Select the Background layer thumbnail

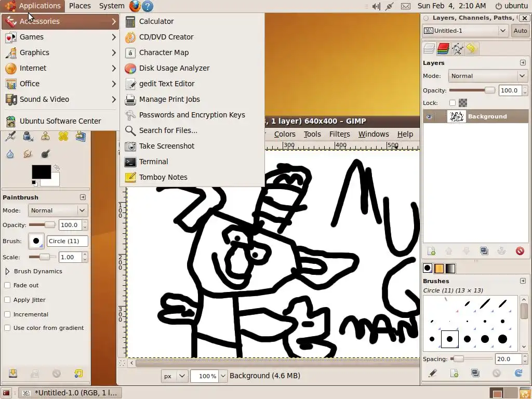tap(456, 116)
